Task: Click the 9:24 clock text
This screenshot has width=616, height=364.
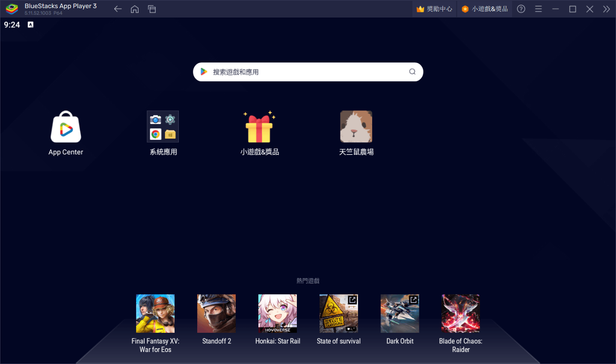Action: point(12,25)
